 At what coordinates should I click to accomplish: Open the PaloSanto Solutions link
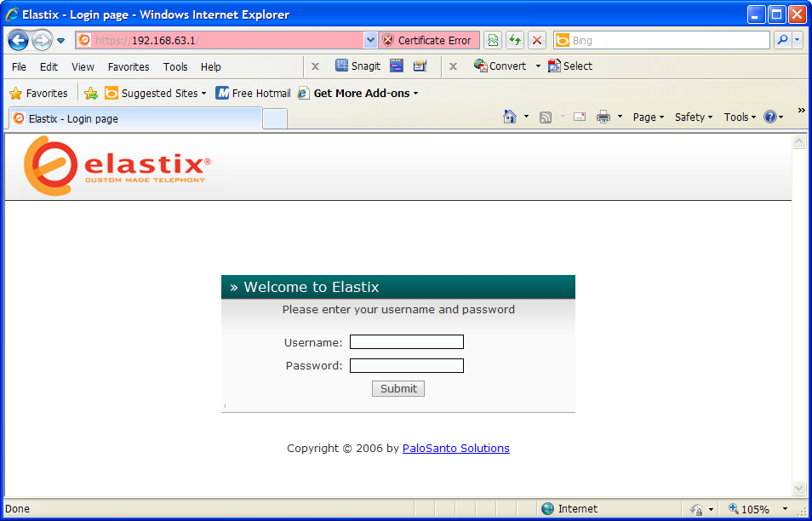click(x=455, y=448)
